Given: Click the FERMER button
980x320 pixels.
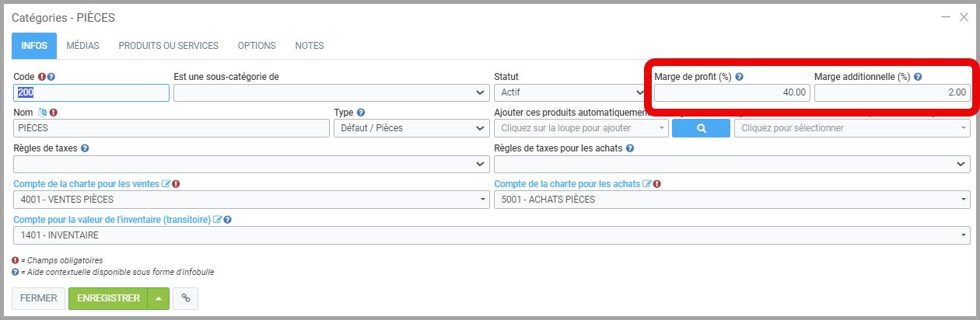Looking at the screenshot, I should point(38,298).
